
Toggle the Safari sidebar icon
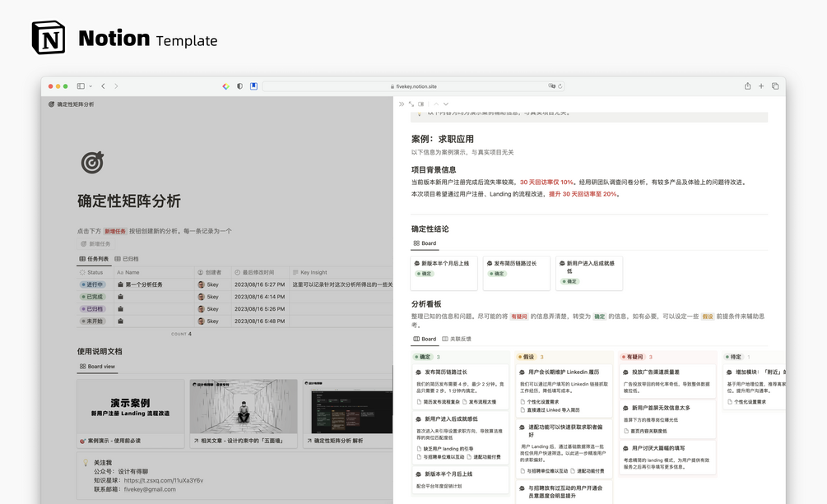click(x=81, y=86)
